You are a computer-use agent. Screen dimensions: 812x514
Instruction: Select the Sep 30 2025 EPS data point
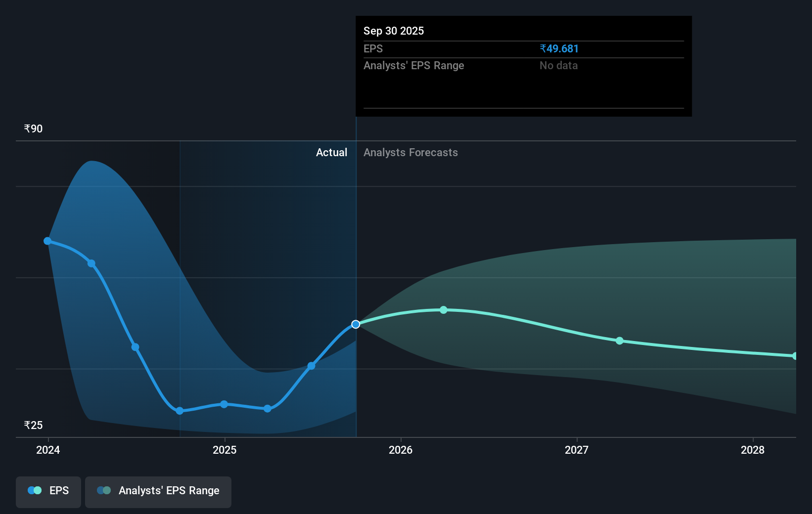pos(356,324)
